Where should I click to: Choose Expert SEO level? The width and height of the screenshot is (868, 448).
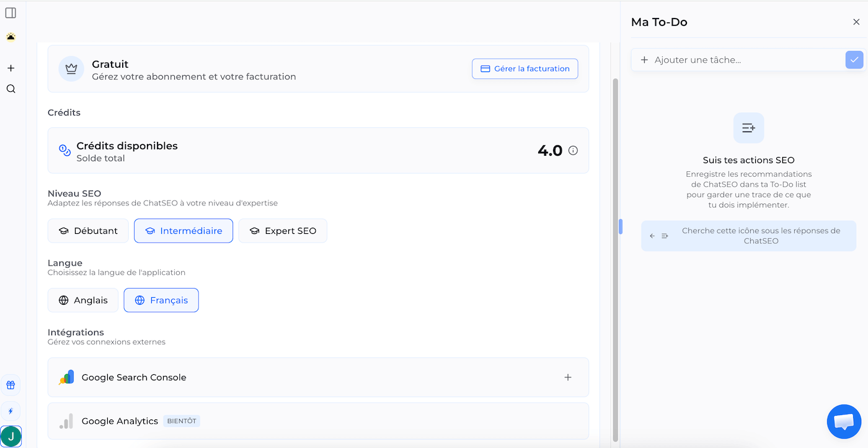point(283,231)
